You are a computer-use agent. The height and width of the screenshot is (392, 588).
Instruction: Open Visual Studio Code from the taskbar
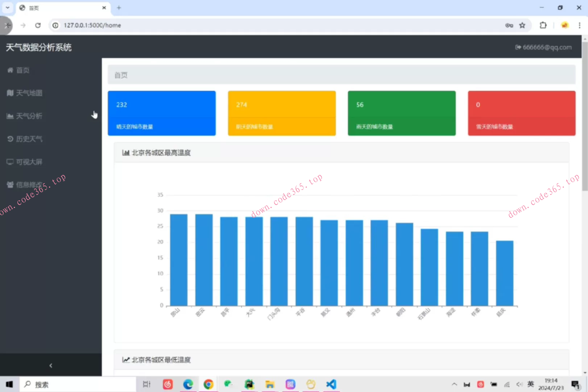point(331,384)
